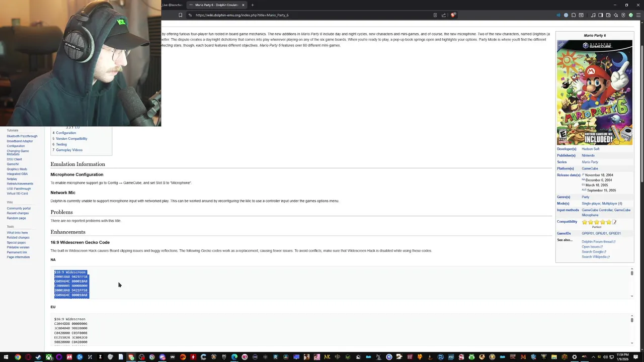The image size is (644, 362).
Task: Open the Changing Game Metadata link
Action: [18, 152]
